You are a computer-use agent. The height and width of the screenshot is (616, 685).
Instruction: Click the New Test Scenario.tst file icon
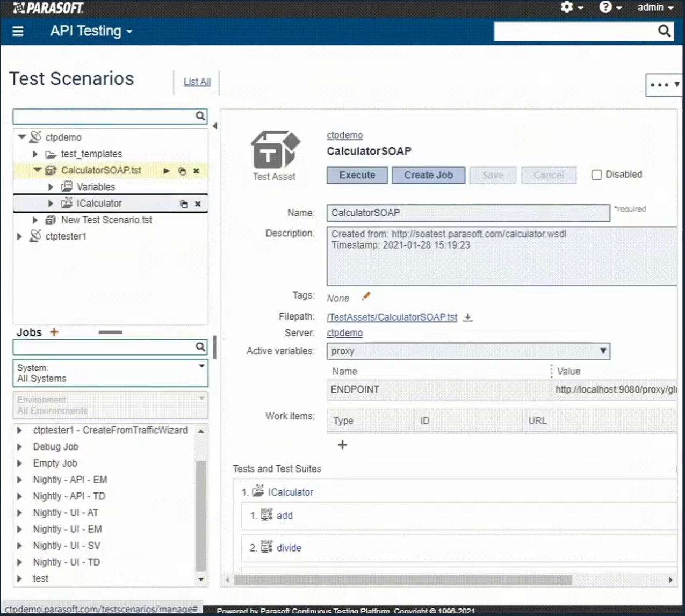(51, 220)
